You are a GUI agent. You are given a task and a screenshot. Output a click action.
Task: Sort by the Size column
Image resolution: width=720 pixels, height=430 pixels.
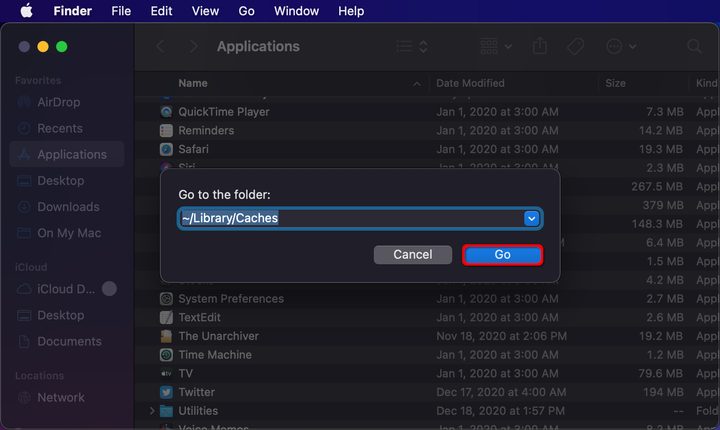pyautogui.click(x=615, y=83)
